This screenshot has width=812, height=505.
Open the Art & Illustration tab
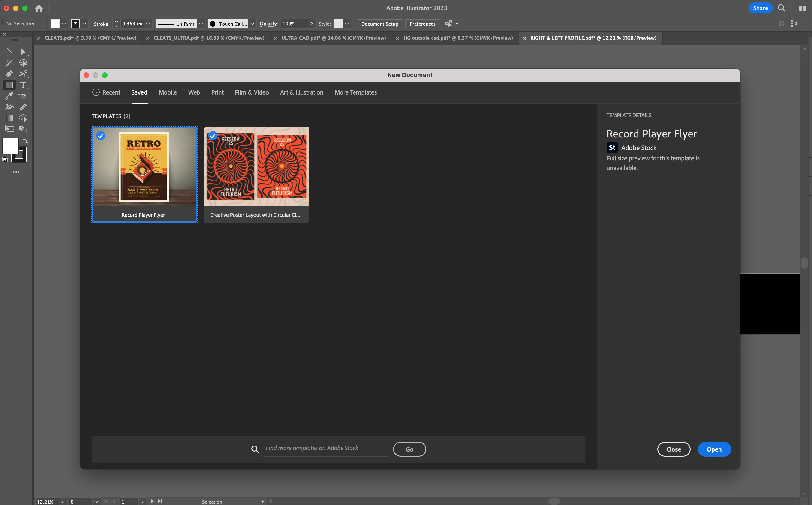point(301,92)
